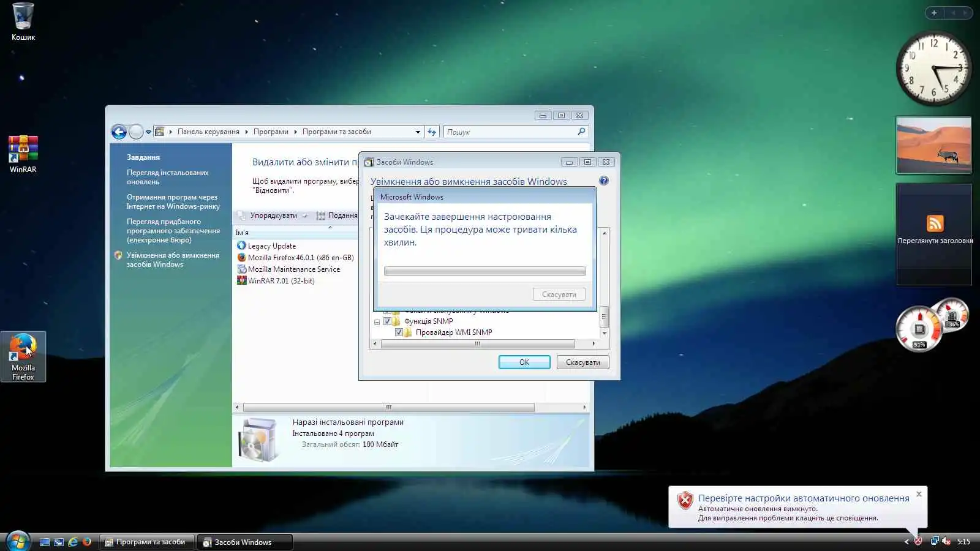
Task: Open Перегляд інстальованих оновлень link
Action: click(167, 177)
